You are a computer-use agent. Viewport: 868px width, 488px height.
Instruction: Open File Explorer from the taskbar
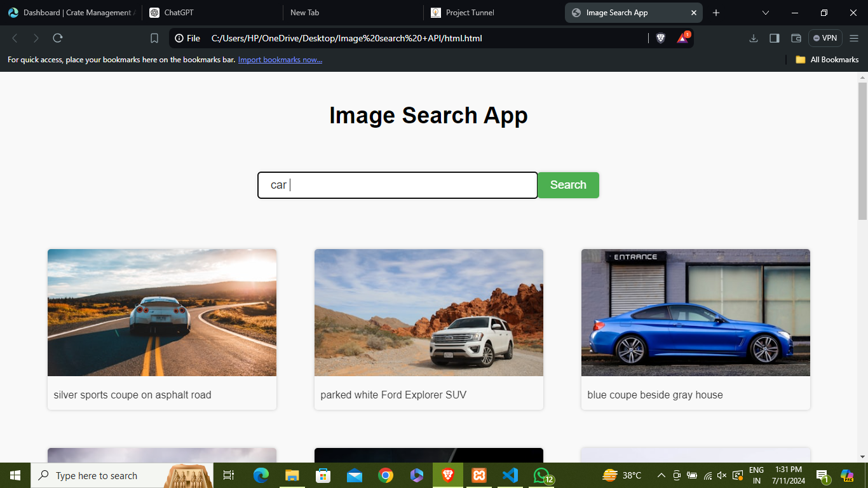(x=292, y=475)
